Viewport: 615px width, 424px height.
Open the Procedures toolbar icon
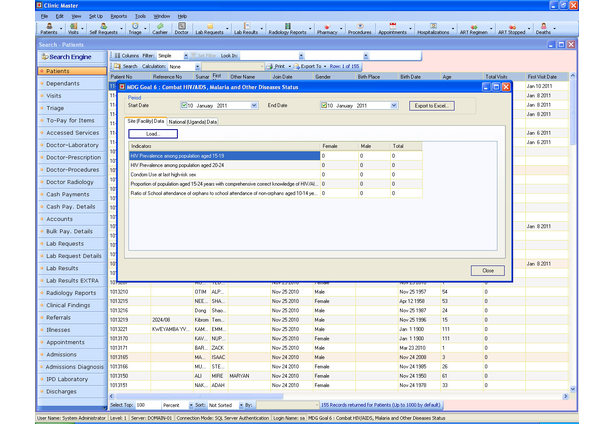tap(359, 28)
